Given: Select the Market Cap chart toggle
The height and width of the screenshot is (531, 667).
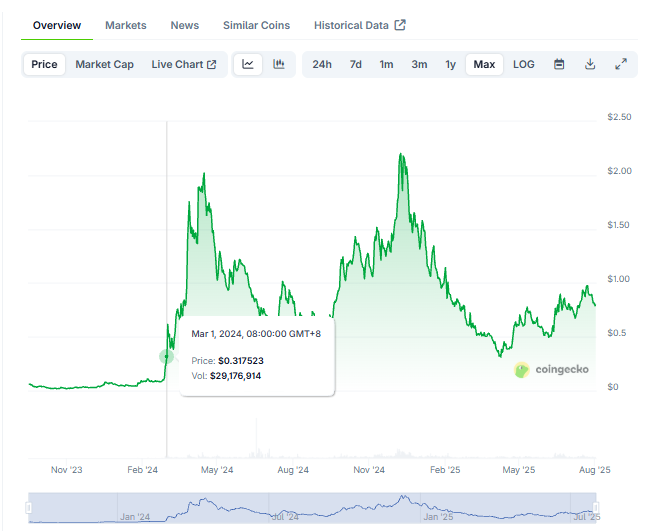Looking at the screenshot, I should [105, 64].
